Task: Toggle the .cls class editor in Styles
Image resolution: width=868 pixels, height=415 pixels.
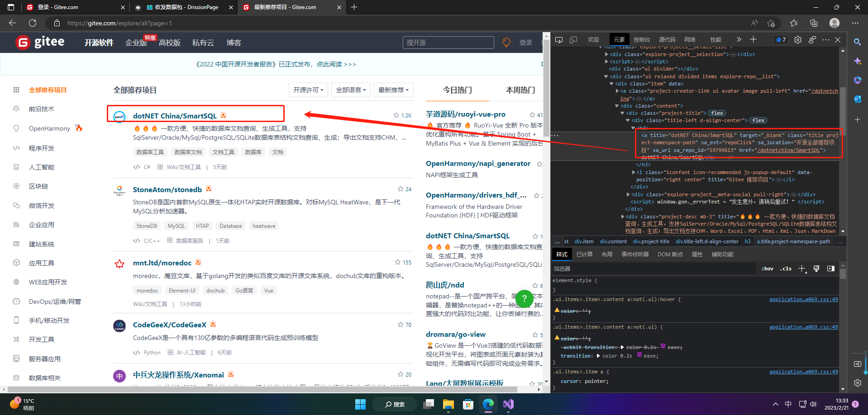Action: tap(786, 268)
